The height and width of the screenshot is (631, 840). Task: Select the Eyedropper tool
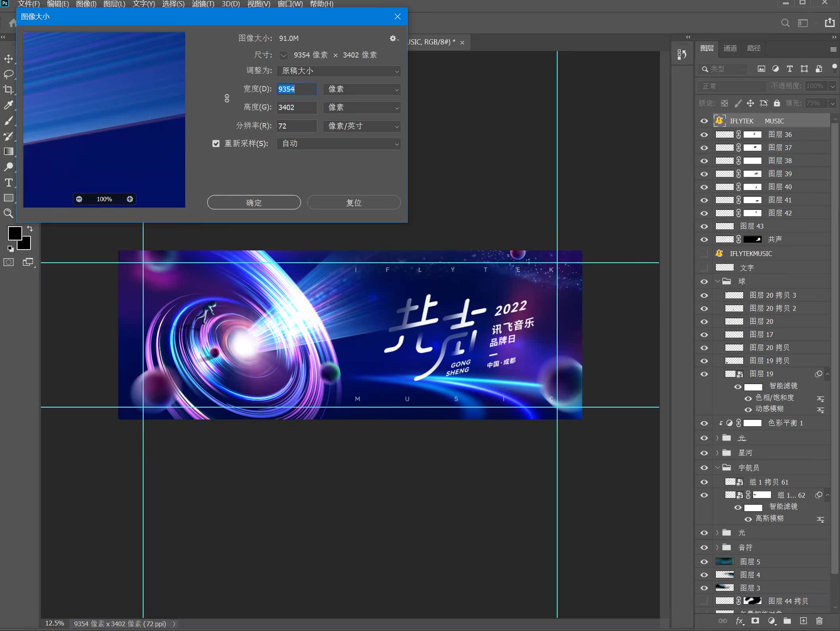click(8, 105)
